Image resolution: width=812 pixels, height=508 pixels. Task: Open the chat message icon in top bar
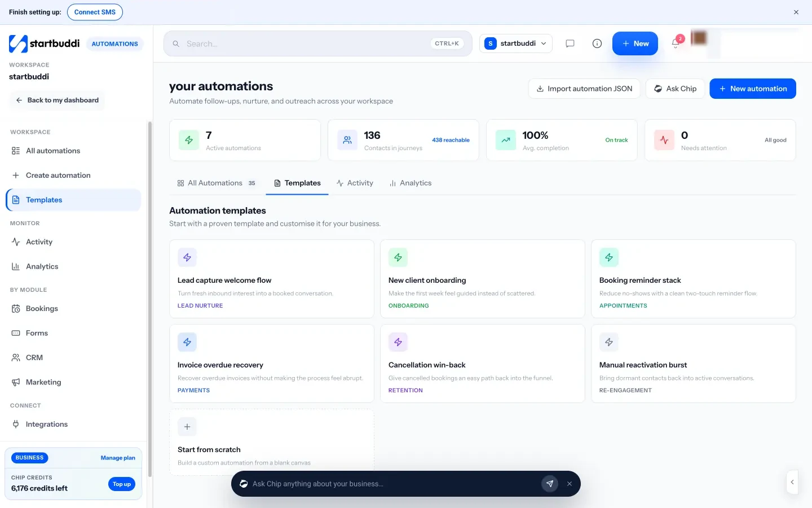(x=570, y=43)
